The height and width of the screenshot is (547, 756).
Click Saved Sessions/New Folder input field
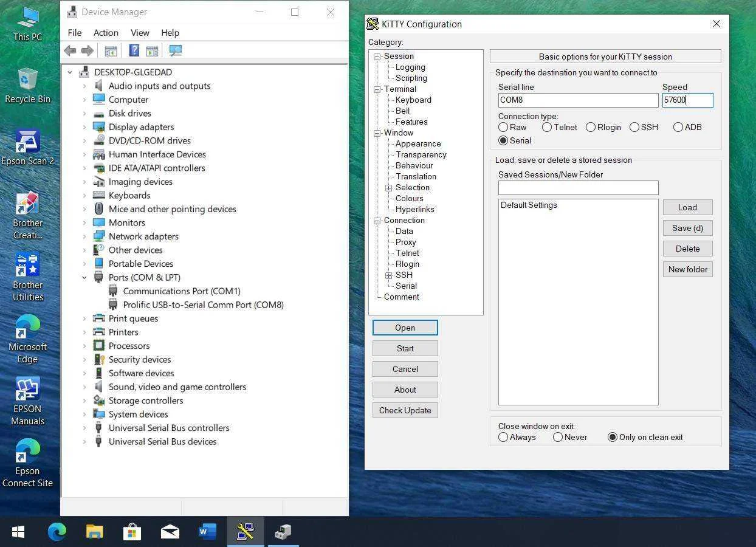click(578, 188)
